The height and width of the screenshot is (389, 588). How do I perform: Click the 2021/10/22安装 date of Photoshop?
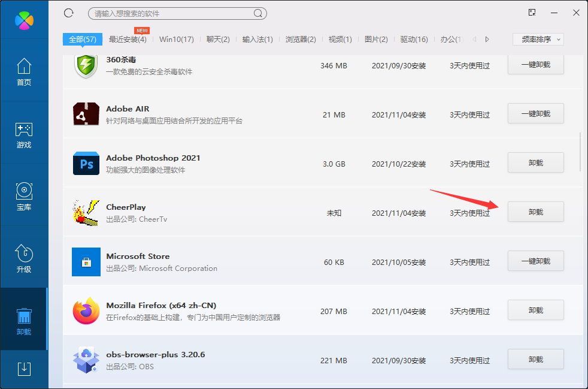tap(399, 164)
